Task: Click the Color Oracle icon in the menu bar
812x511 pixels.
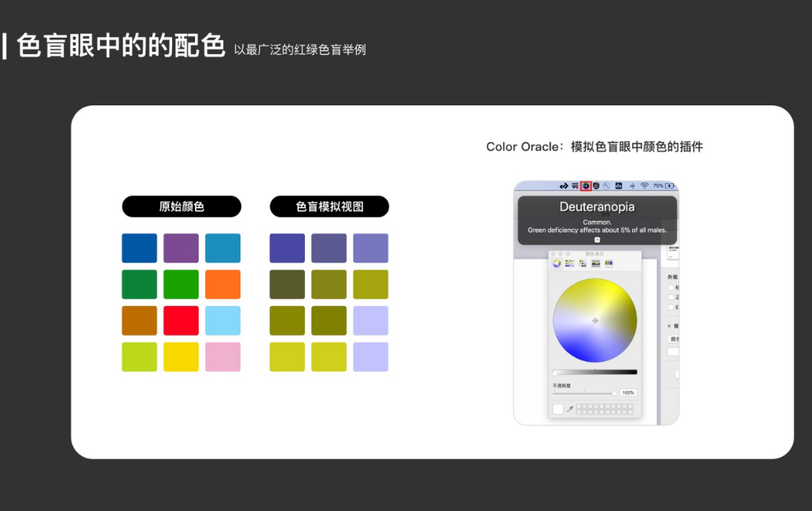Action: 586,186
